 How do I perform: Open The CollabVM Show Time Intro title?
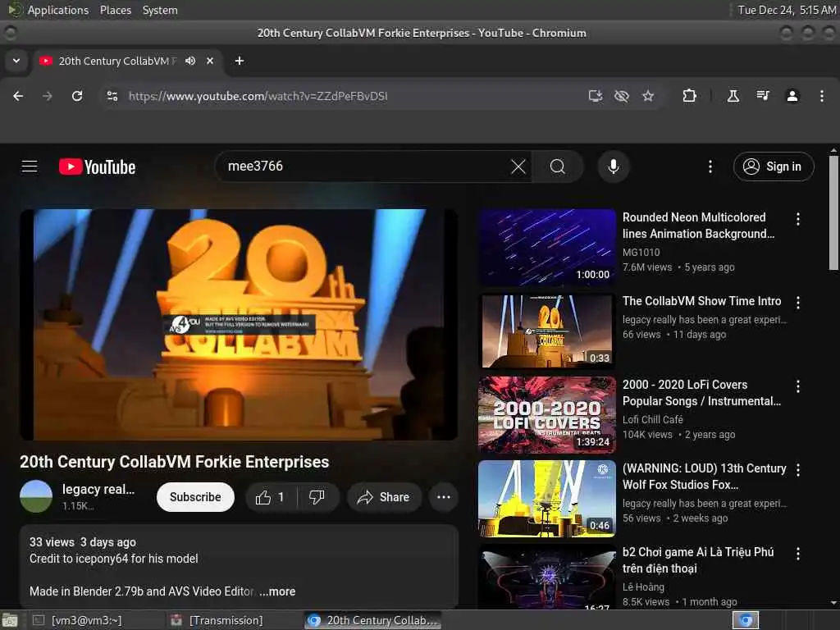point(702,301)
